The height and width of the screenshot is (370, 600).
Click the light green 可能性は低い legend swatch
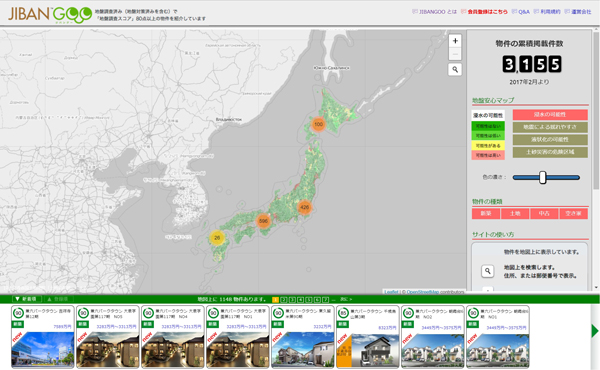click(x=488, y=136)
